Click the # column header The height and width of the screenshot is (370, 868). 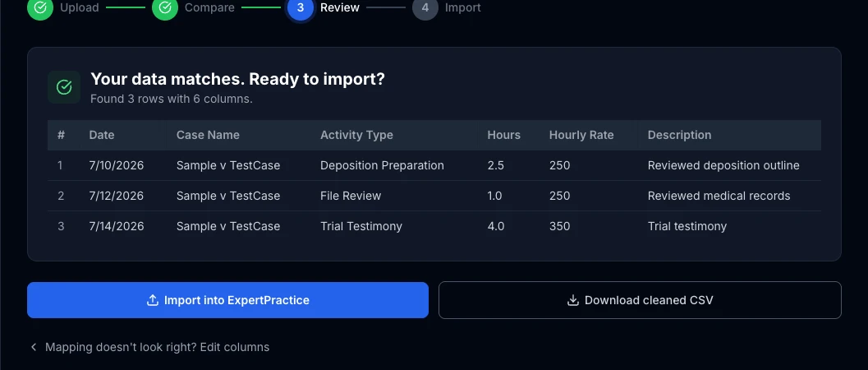(x=61, y=135)
